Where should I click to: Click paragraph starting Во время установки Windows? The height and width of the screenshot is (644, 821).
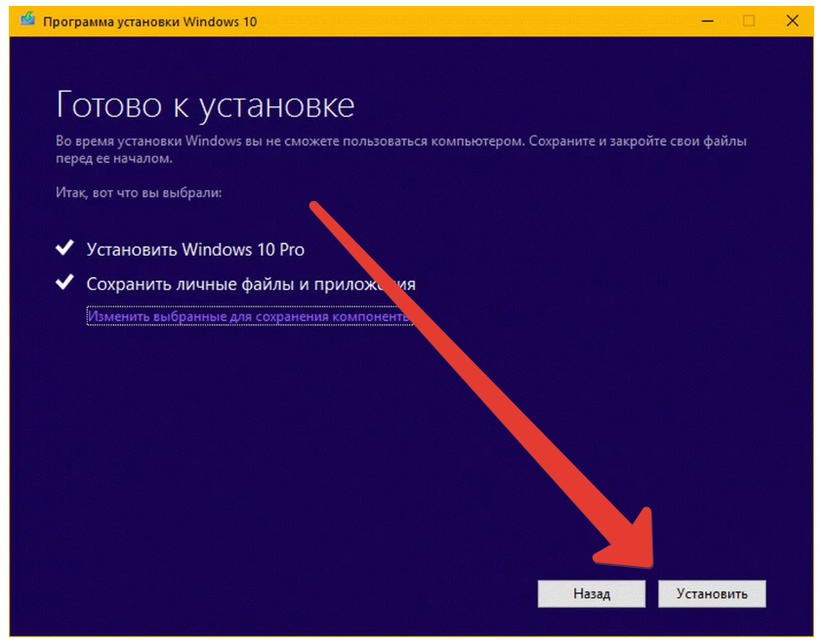pos(401,149)
